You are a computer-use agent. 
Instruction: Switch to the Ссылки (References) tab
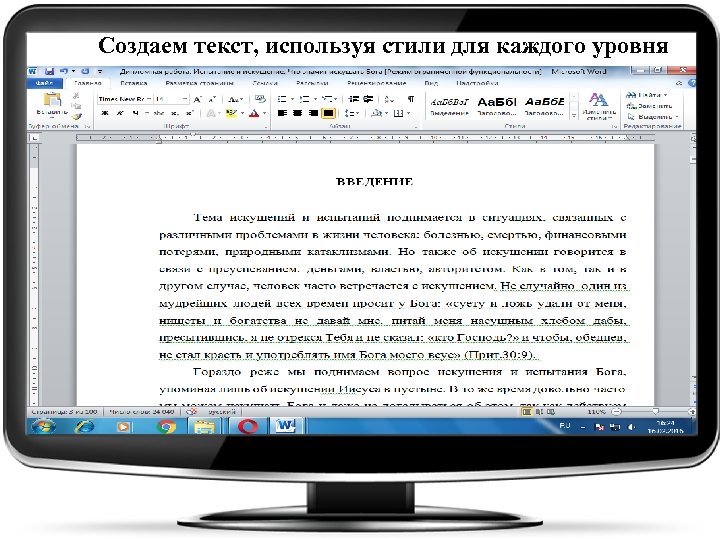[x=265, y=83]
